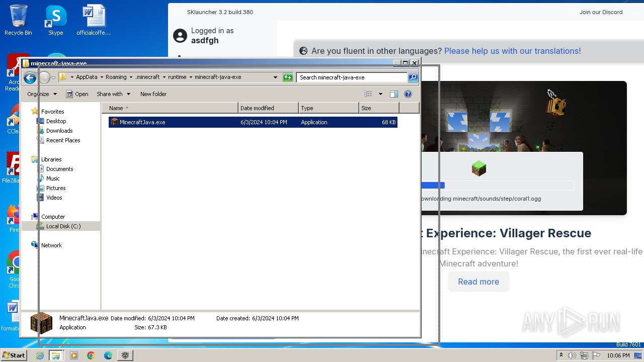Image resolution: width=644 pixels, height=362 pixels.
Task: Open Internet Explorer from taskbar
Action: pyautogui.click(x=40, y=355)
